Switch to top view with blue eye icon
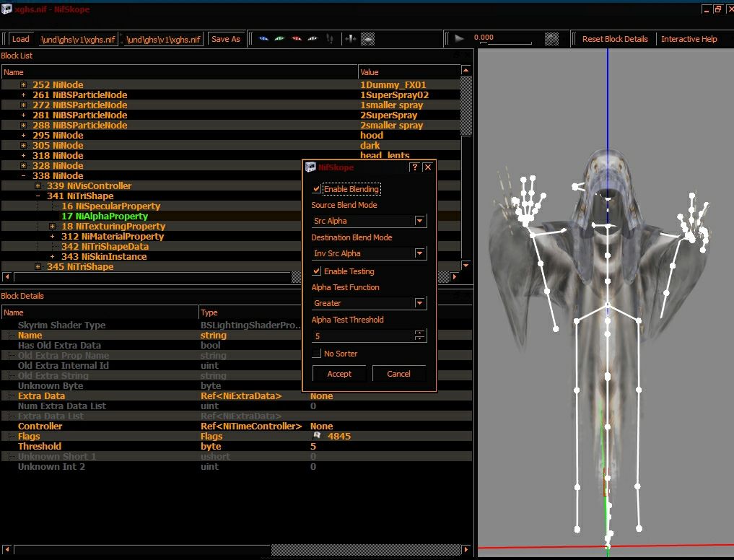The height and width of the screenshot is (560, 734). point(264,39)
